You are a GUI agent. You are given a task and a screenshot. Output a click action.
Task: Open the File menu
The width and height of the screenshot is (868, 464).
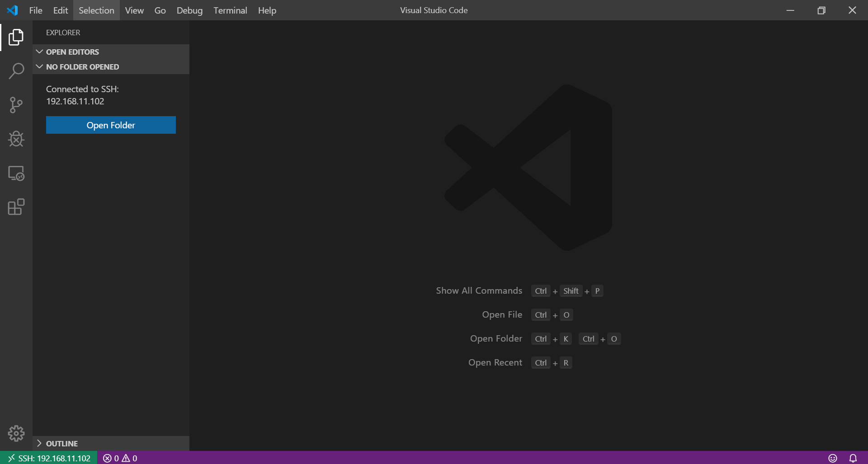tap(36, 10)
